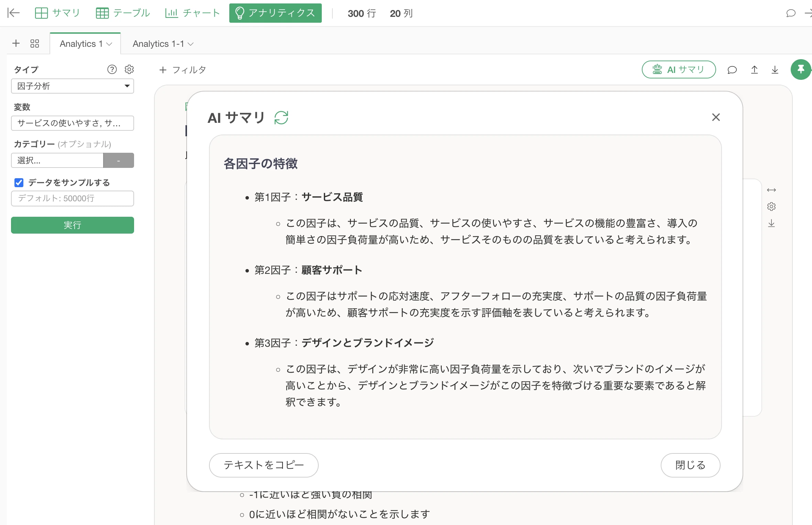This screenshot has height=525, width=812.
Task: Click the upload/export arrow icon
Action: pos(754,70)
